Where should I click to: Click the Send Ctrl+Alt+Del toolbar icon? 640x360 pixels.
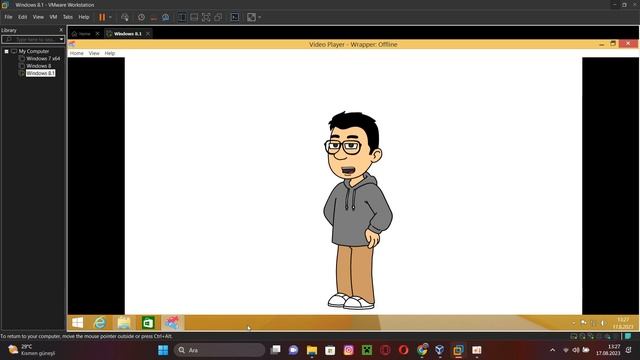point(125,17)
